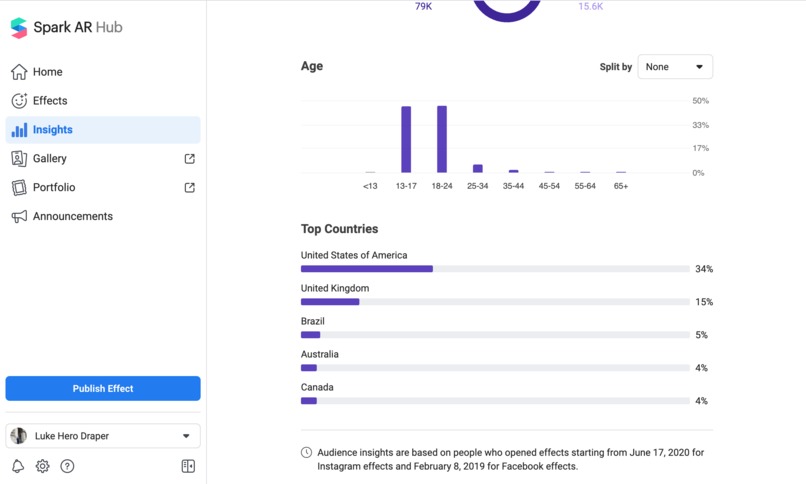Click the Luke Hero Draper profile avatar
Image resolution: width=806 pixels, height=484 pixels.
pyautogui.click(x=19, y=436)
